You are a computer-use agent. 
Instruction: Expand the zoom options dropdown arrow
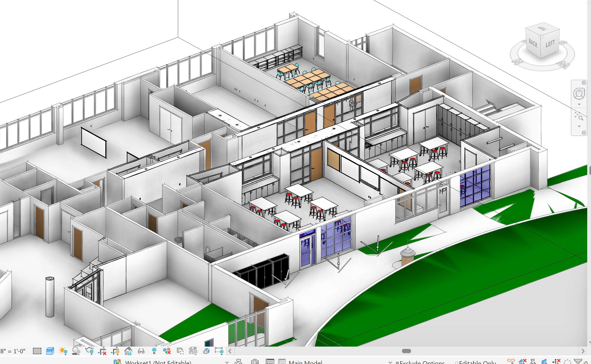(579, 126)
